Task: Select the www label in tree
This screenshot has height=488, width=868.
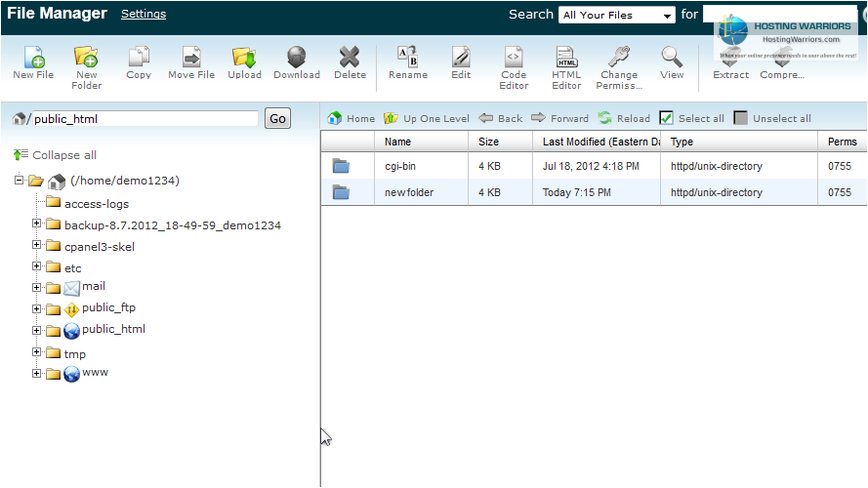Action: pyautogui.click(x=96, y=373)
